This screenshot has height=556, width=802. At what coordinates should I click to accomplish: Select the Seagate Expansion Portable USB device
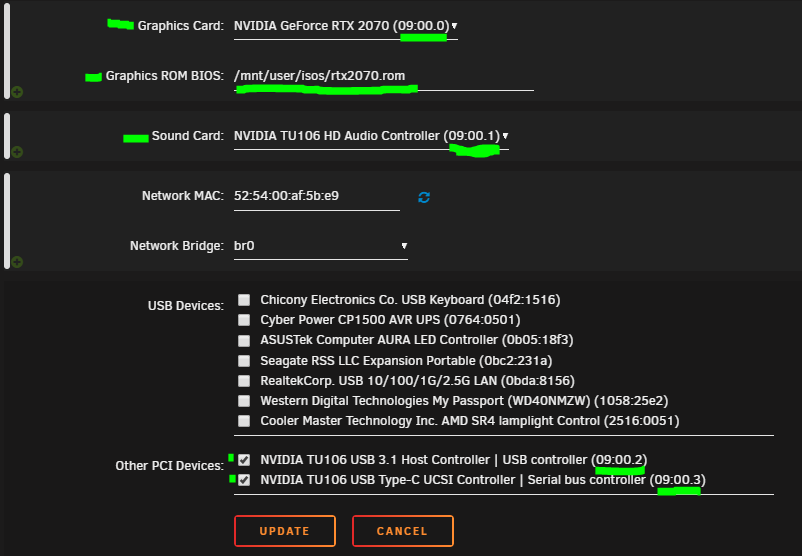(x=244, y=361)
